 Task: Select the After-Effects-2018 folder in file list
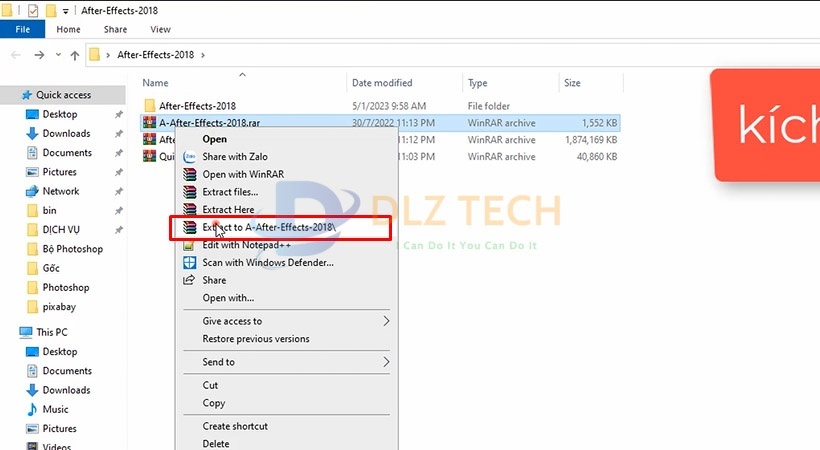(197, 106)
